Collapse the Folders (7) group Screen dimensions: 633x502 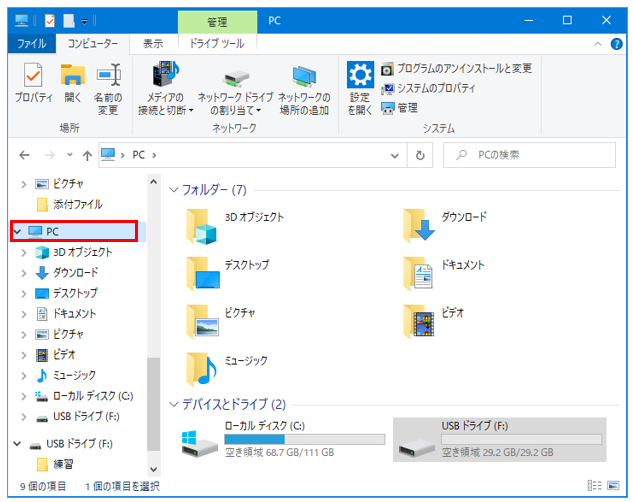[173, 189]
